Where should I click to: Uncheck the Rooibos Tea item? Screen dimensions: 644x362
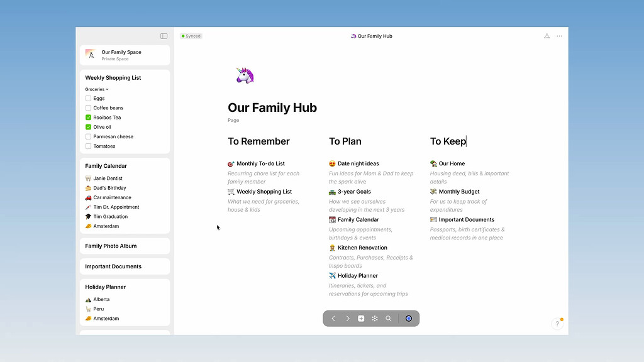click(89, 118)
